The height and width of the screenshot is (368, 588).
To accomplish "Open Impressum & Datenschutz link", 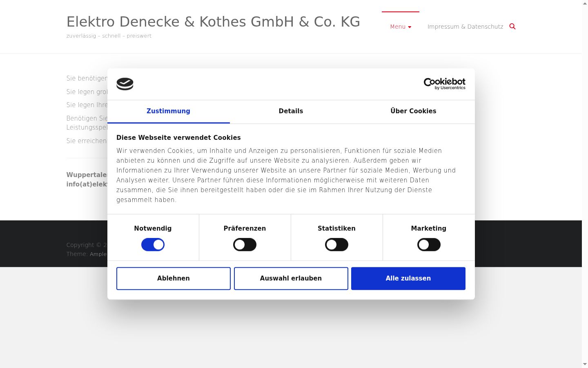I will tap(465, 27).
